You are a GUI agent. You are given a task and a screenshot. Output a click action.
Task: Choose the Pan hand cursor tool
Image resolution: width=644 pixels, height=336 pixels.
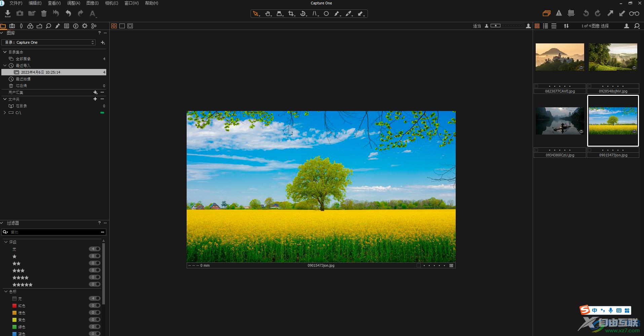click(x=268, y=14)
